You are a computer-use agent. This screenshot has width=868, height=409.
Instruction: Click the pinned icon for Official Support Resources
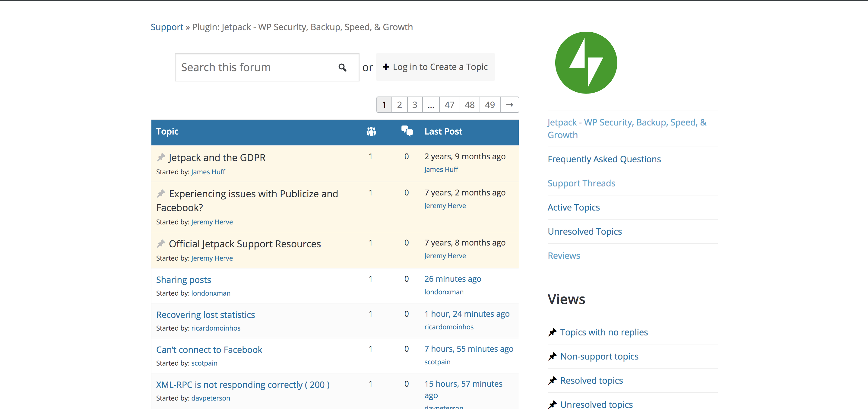click(160, 243)
